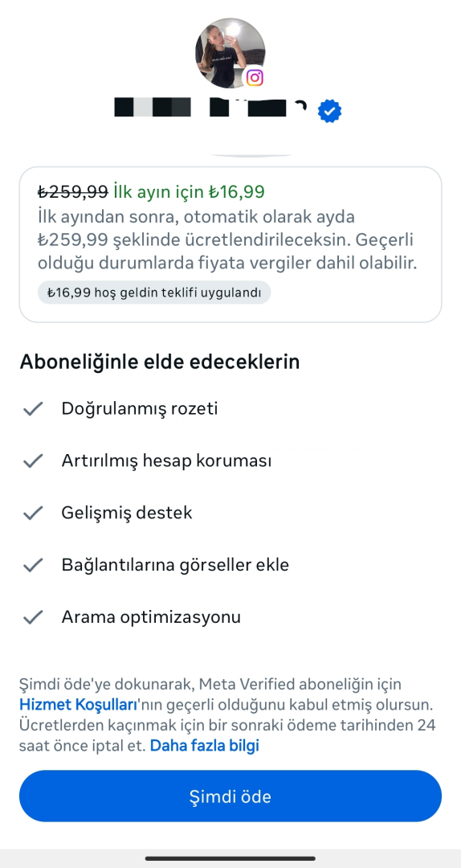Tap checkmark beside Arama optimizasyonu
This screenshot has width=461, height=868.
click(33, 616)
